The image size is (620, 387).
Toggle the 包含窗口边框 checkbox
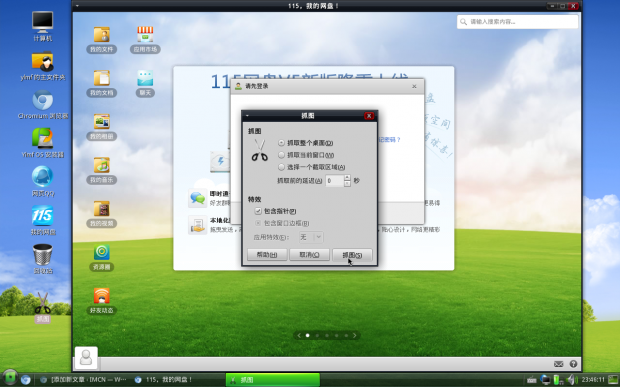pyautogui.click(x=282, y=223)
